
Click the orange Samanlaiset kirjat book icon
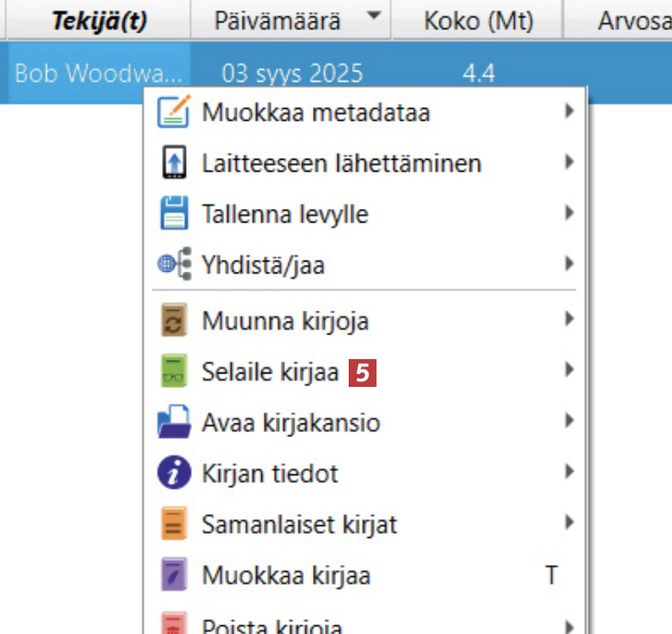click(x=174, y=523)
